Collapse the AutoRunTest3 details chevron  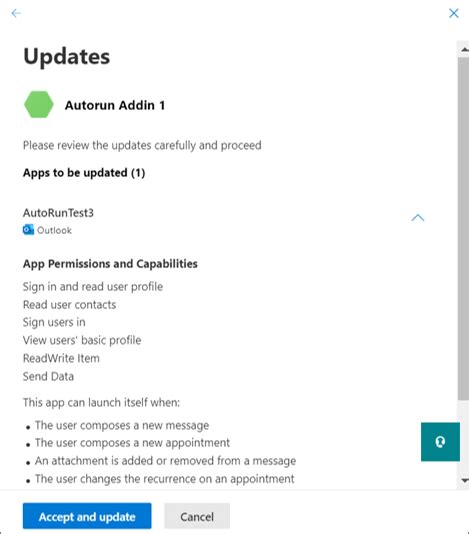coord(418,218)
